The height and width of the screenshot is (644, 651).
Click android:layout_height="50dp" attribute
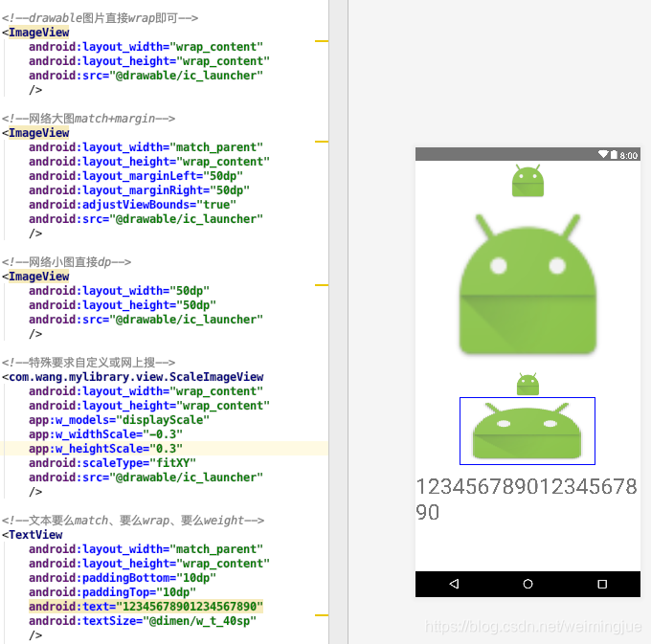point(123,305)
